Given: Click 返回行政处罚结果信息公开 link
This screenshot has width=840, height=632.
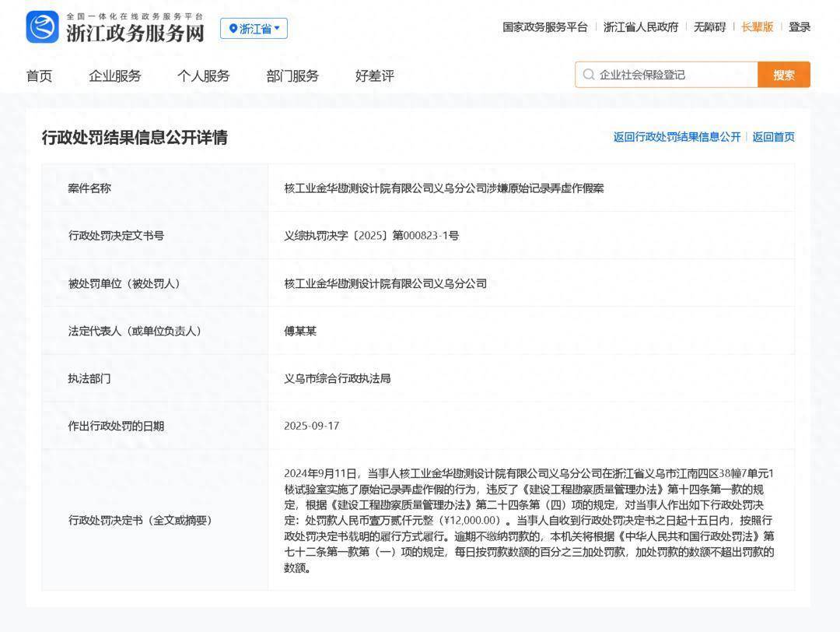Looking at the screenshot, I should (677, 137).
